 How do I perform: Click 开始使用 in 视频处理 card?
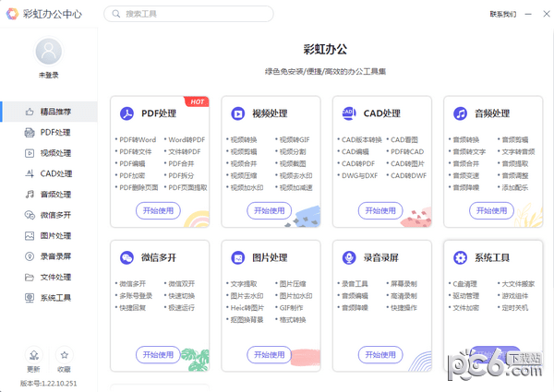(270, 210)
